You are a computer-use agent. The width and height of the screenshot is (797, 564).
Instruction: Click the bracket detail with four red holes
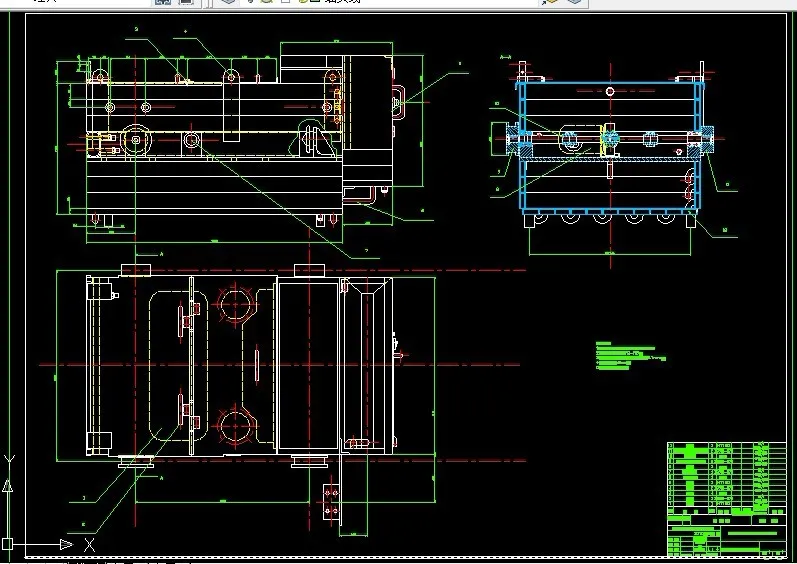pos(331,502)
